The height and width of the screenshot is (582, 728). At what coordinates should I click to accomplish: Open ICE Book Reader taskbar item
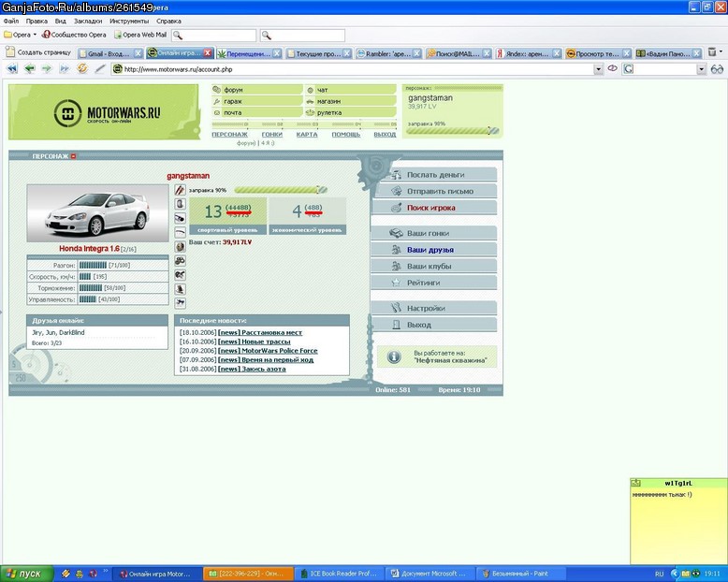pyautogui.click(x=341, y=574)
